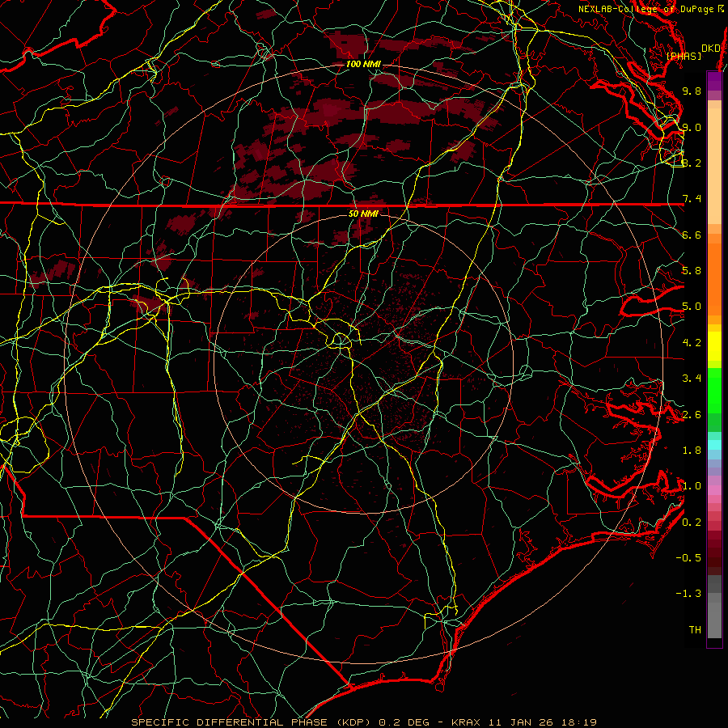Viewport: 728px width, 728px height.
Task: Click the 8.2 legend value
Action: (x=692, y=163)
